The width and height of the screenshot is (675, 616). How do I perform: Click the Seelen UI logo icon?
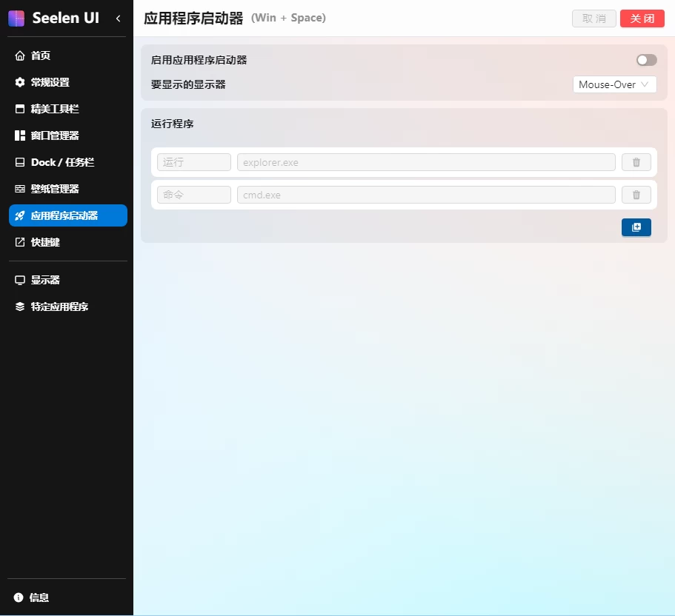16,19
